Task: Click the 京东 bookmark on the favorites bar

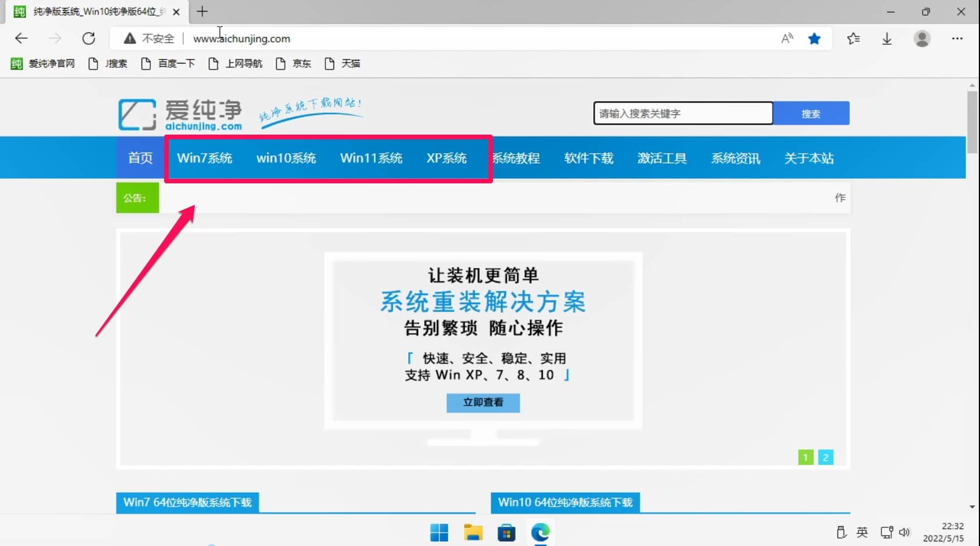Action: coord(295,63)
